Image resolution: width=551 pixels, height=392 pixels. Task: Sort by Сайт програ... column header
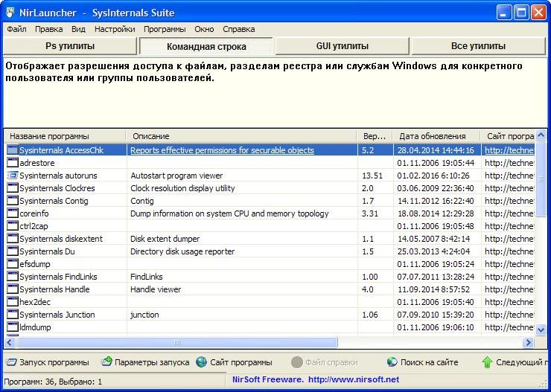(508, 136)
